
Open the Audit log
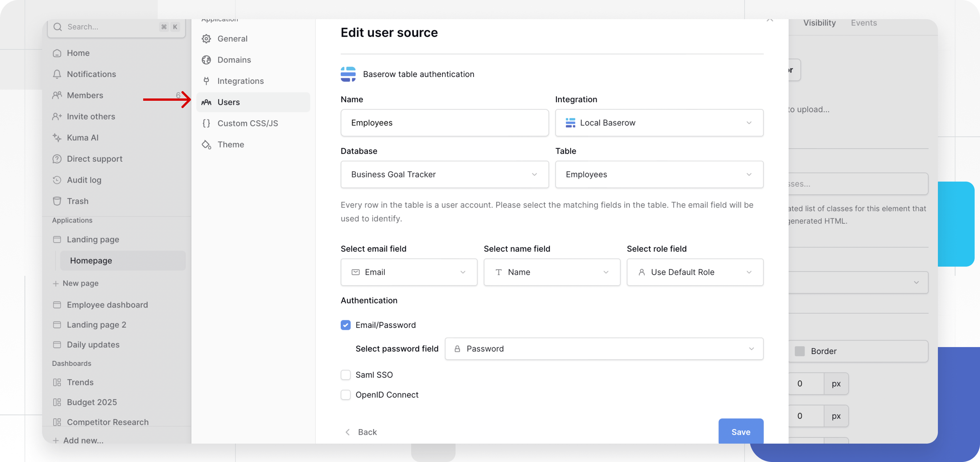point(83,180)
